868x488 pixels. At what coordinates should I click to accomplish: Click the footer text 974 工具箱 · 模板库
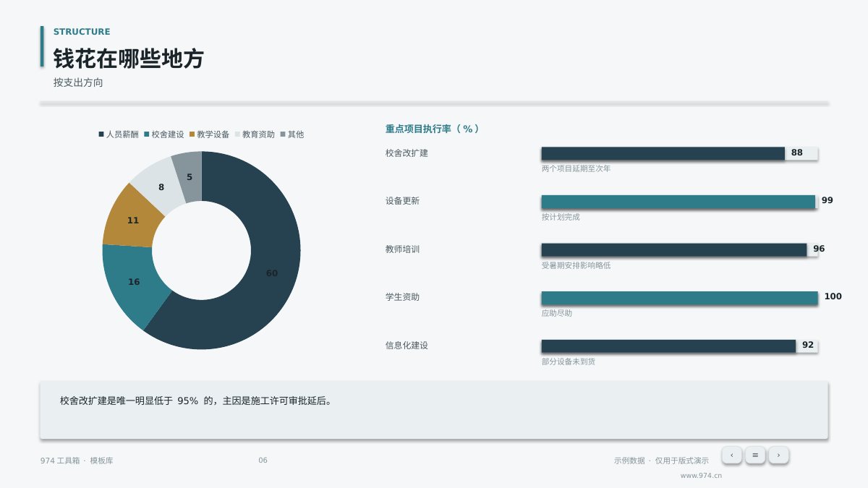[77, 461]
